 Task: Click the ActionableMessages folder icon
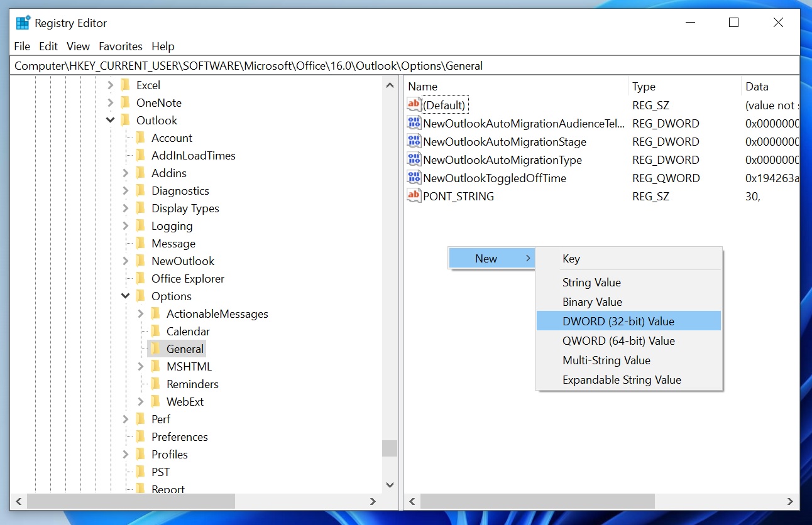(x=155, y=314)
